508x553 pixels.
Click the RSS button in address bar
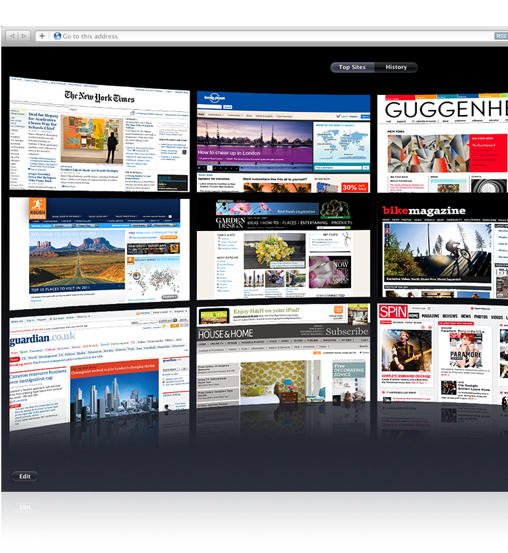click(501, 36)
